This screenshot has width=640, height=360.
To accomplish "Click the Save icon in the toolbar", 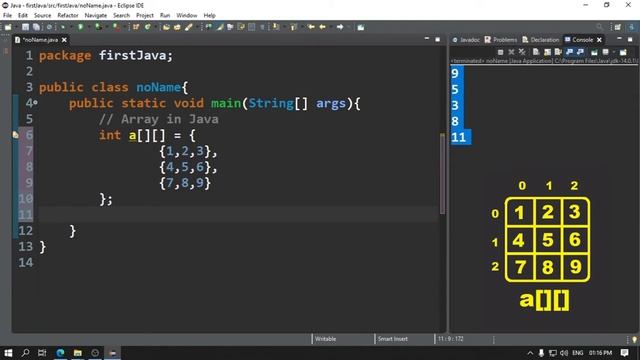I will [x=25, y=27].
